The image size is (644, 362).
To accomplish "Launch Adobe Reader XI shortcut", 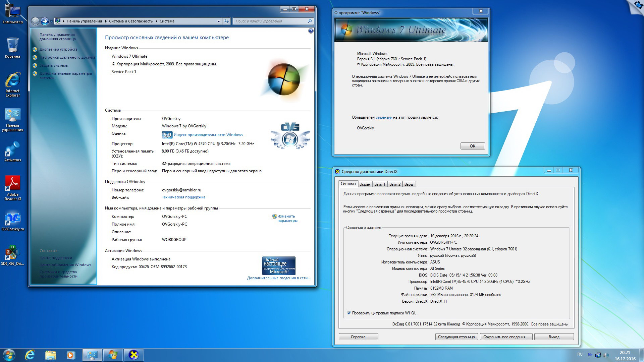I will point(12,188).
